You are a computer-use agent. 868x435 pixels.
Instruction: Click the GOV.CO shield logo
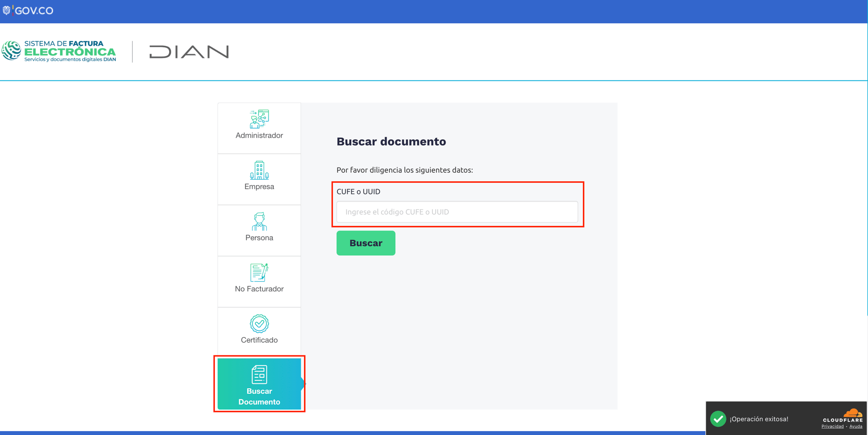coord(6,10)
